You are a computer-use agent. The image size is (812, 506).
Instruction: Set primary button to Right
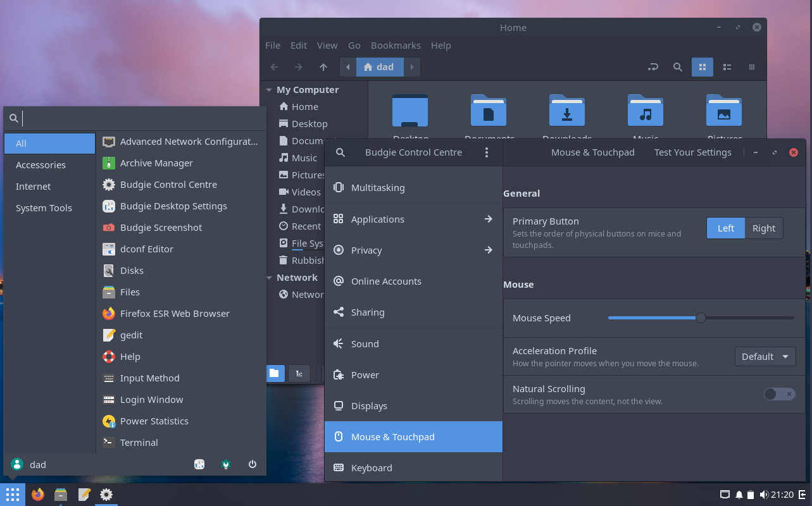coord(764,228)
